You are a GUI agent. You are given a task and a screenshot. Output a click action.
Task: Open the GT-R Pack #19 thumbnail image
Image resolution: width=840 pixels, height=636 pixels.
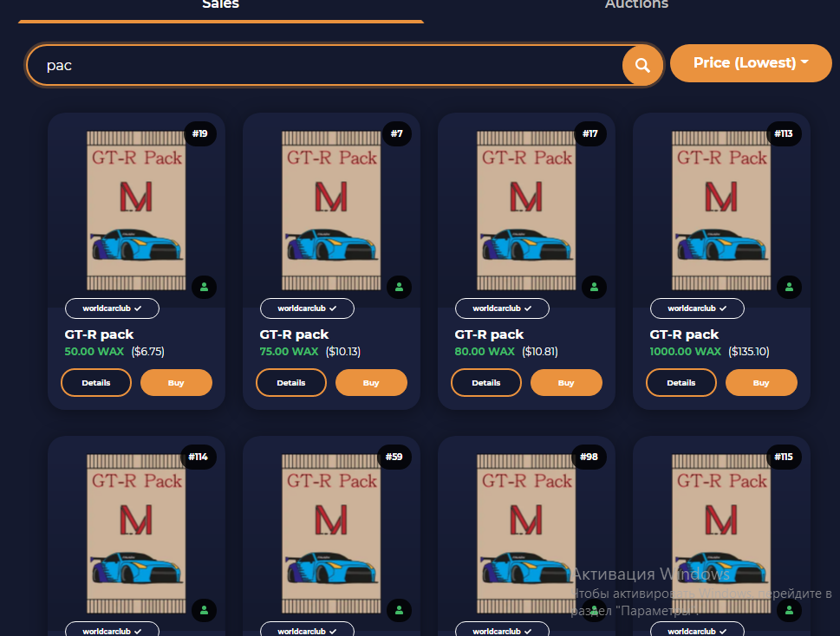pyautogui.click(x=136, y=211)
